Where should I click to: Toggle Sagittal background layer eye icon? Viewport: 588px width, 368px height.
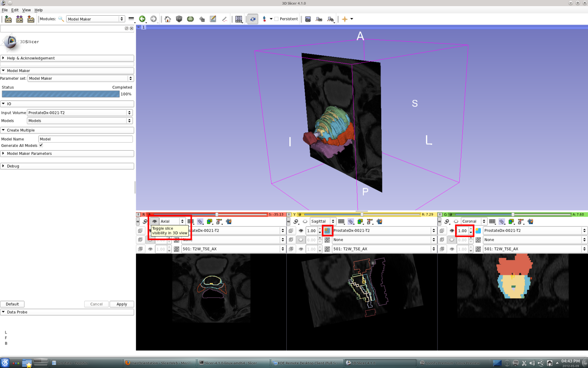tap(301, 249)
